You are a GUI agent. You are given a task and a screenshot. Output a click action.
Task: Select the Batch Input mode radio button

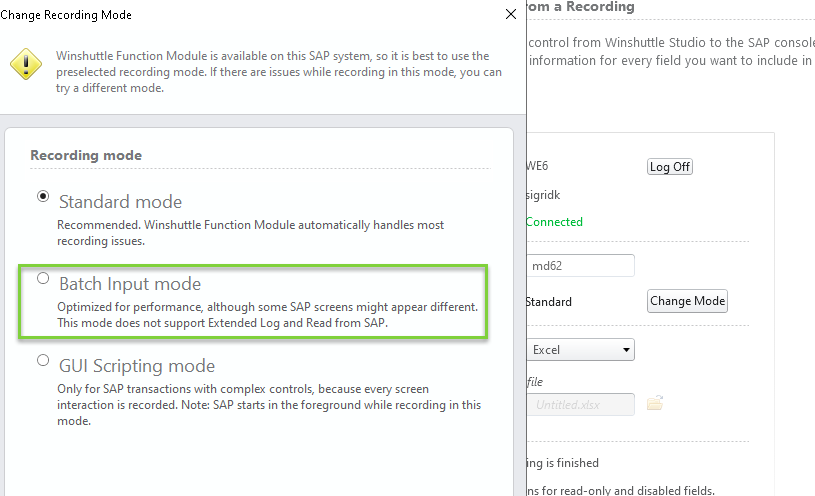point(43,278)
